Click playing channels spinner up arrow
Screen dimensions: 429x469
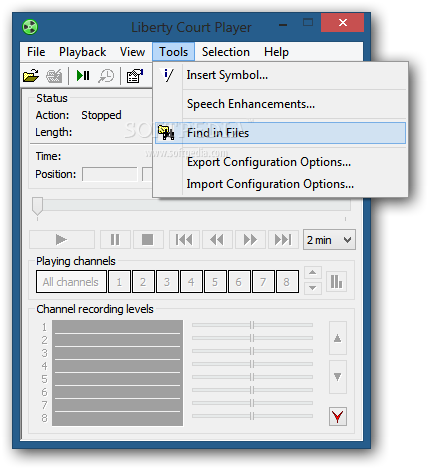[313, 272]
